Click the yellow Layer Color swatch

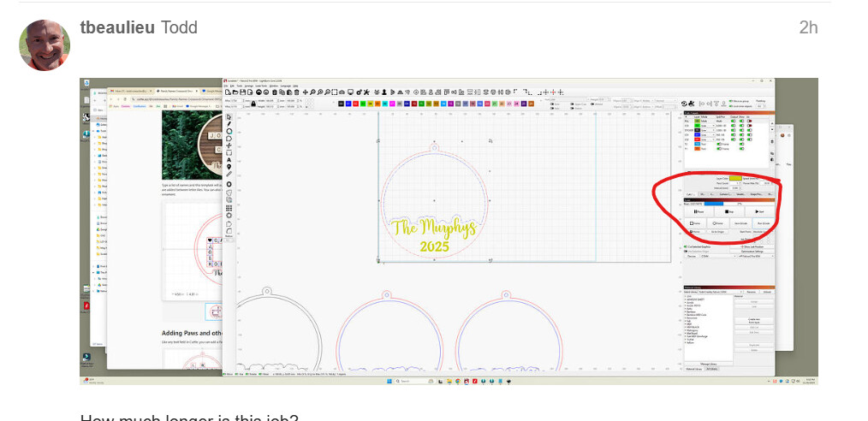click(734, 176)
